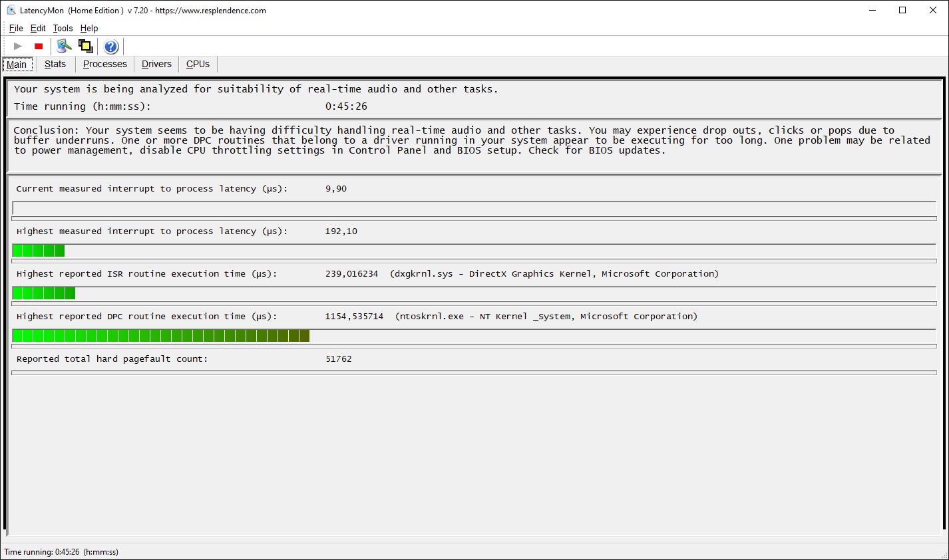949x560 pixels.
Task: Maximize the LatencyMon window
Action: (x=902, y=10)
